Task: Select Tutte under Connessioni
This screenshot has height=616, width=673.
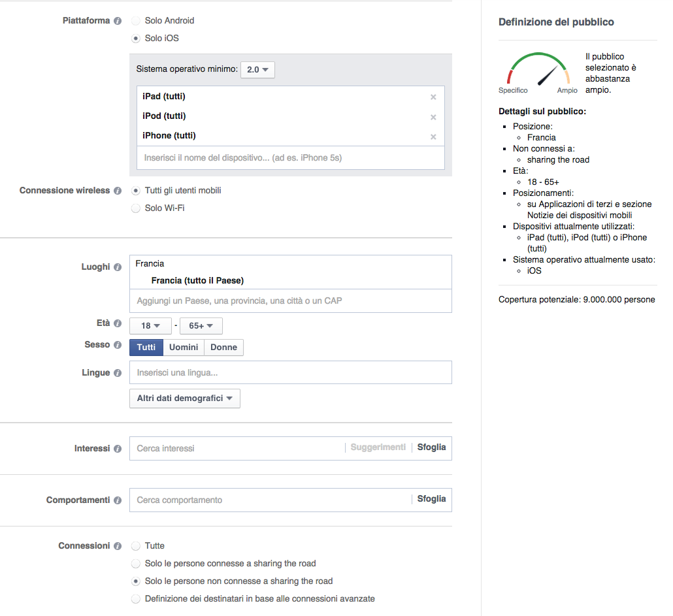Action: (x=136, y=546)
